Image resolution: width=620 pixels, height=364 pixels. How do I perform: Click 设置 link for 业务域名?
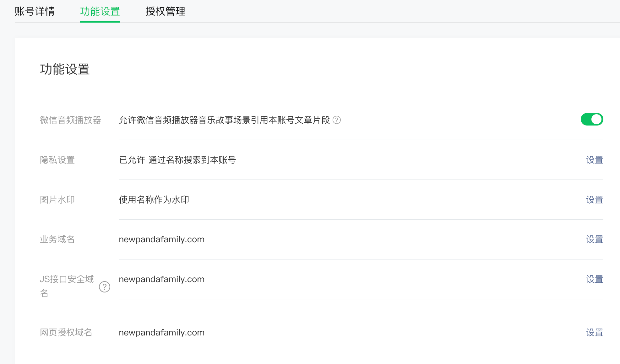pos(594,239)
